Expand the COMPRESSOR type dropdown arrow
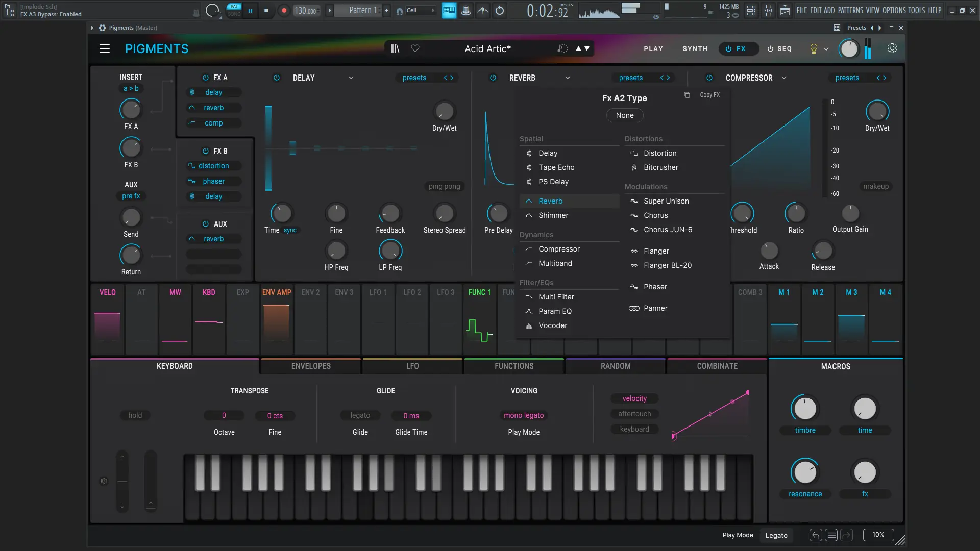 (784, 78)
